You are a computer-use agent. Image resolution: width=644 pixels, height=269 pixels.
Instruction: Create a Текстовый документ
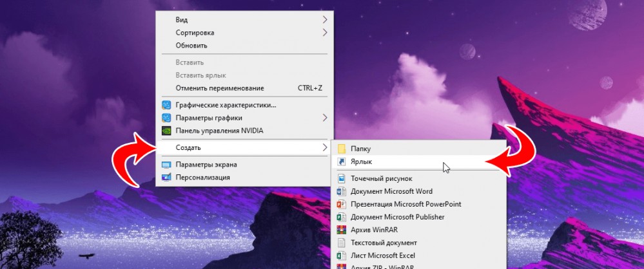[x=419, y=243]
